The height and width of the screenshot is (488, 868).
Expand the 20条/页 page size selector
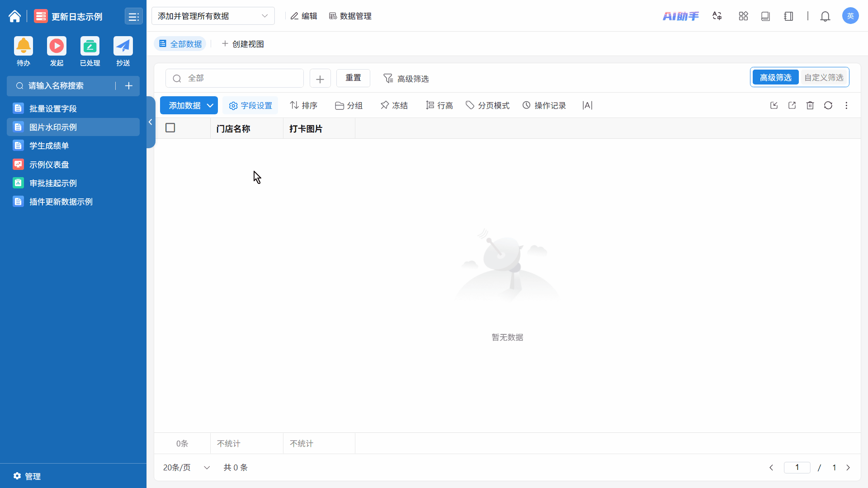(x=186, y=467)
